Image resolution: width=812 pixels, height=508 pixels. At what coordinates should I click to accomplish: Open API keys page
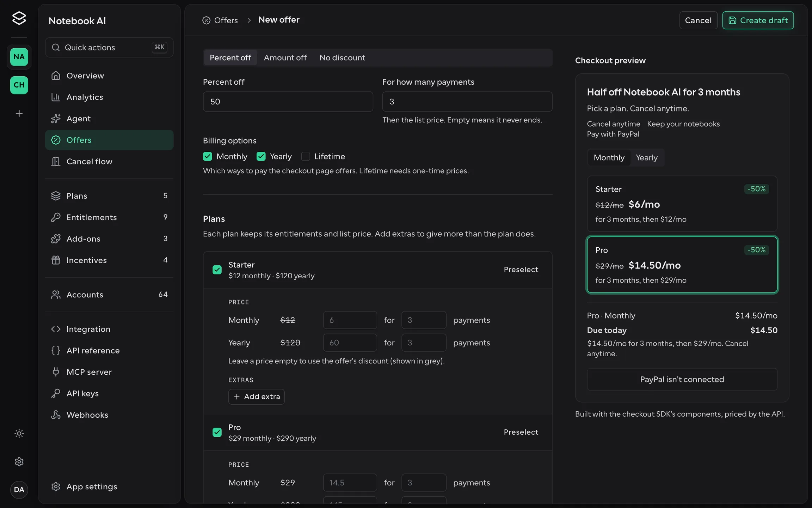tap(109, 393)
